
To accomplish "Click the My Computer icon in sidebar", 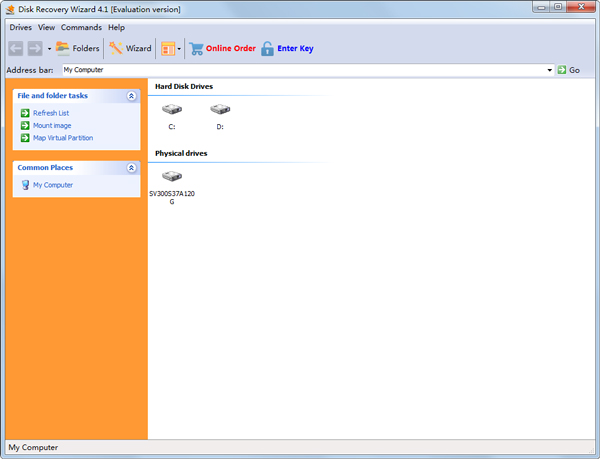I will (25, 185).
